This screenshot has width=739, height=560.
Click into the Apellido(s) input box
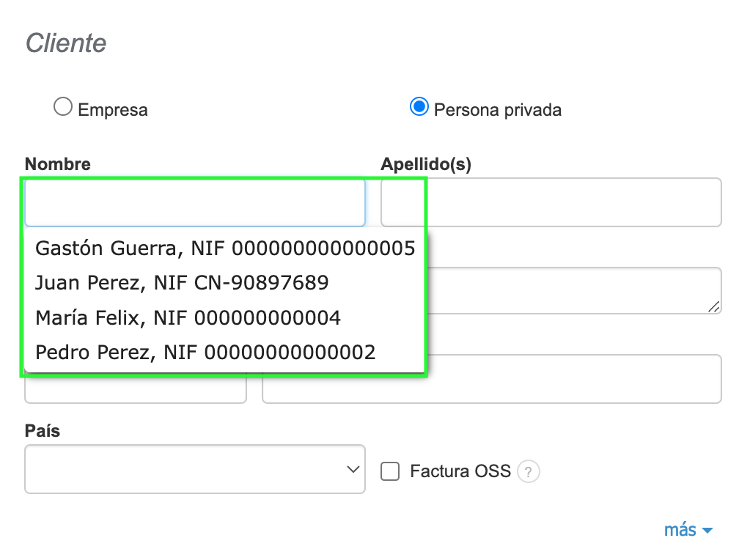pos(573,202)
